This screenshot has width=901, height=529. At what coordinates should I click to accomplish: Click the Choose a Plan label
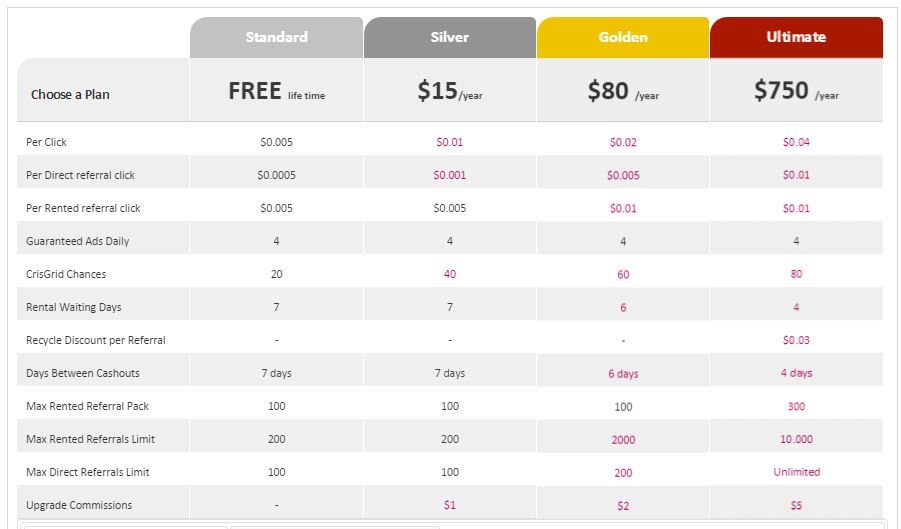point(70,95)
